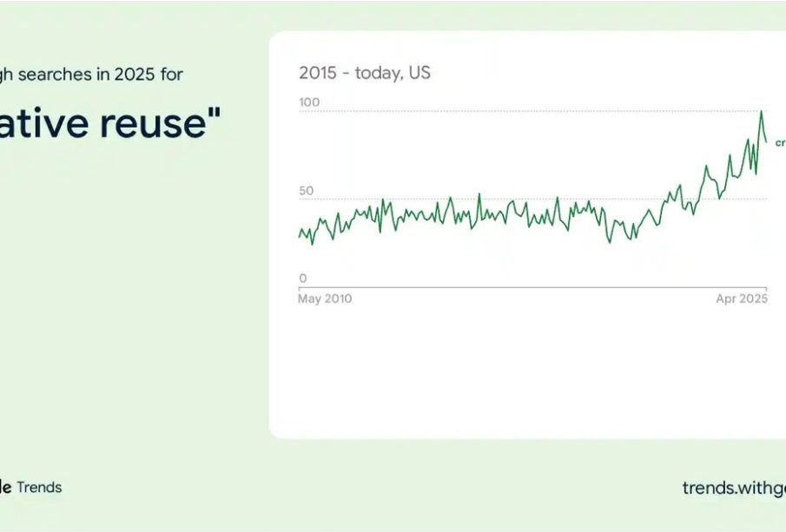Click the "2025" year in the subheading
The image size is (786, 532).
(135, 75)
